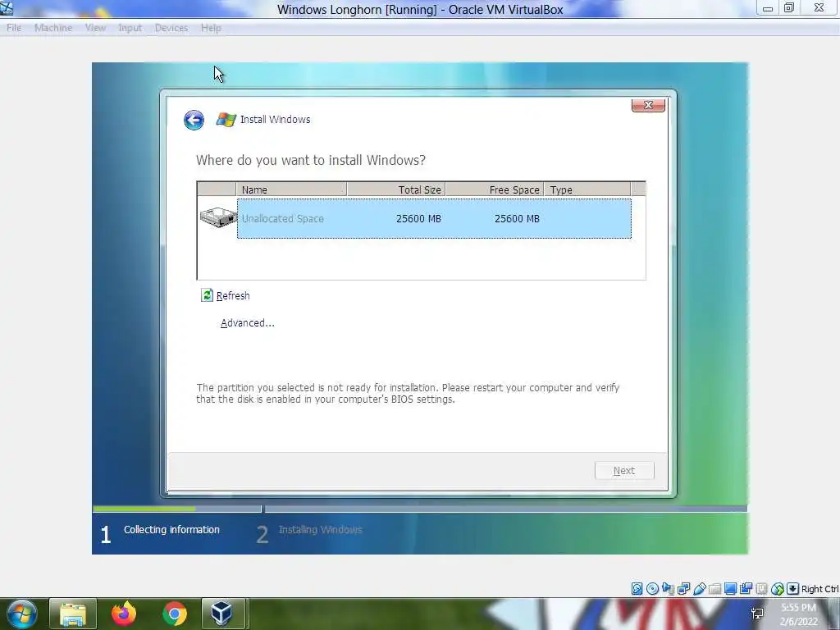Open the File menu
Viewport: 840px width, 630px height.
click(x=14, y=28)
